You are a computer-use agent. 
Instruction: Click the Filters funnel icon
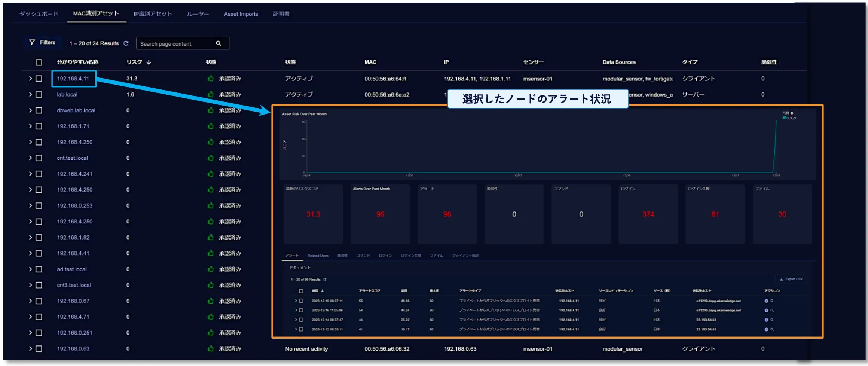32,42
